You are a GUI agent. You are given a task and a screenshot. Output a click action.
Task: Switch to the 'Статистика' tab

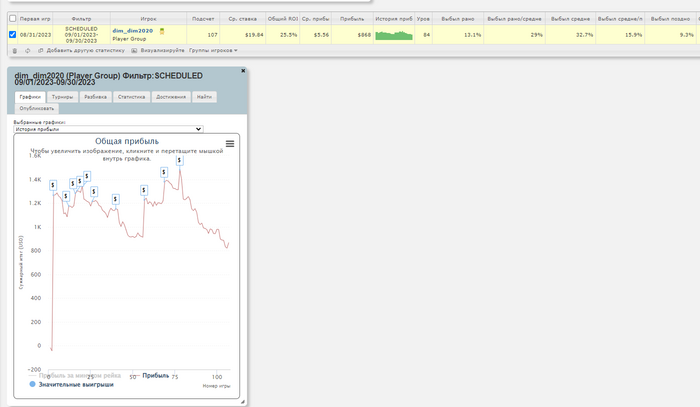(x=132, y=97)
